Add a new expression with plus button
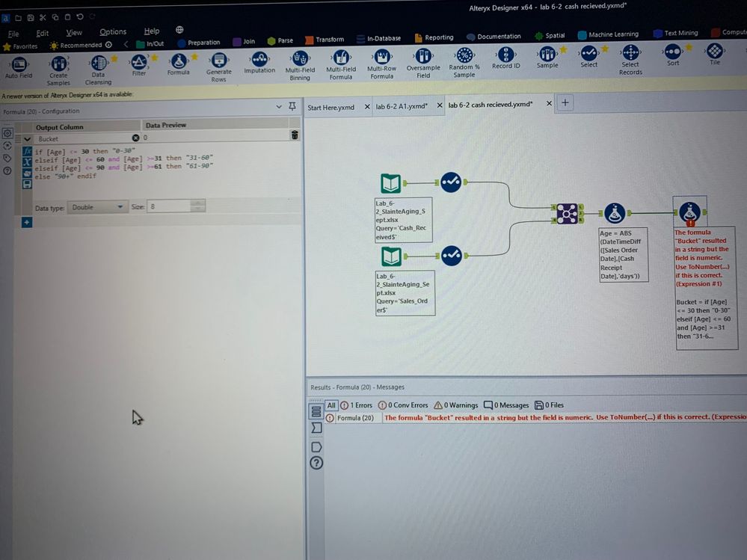The image size is (747, 560). [27, 222]
